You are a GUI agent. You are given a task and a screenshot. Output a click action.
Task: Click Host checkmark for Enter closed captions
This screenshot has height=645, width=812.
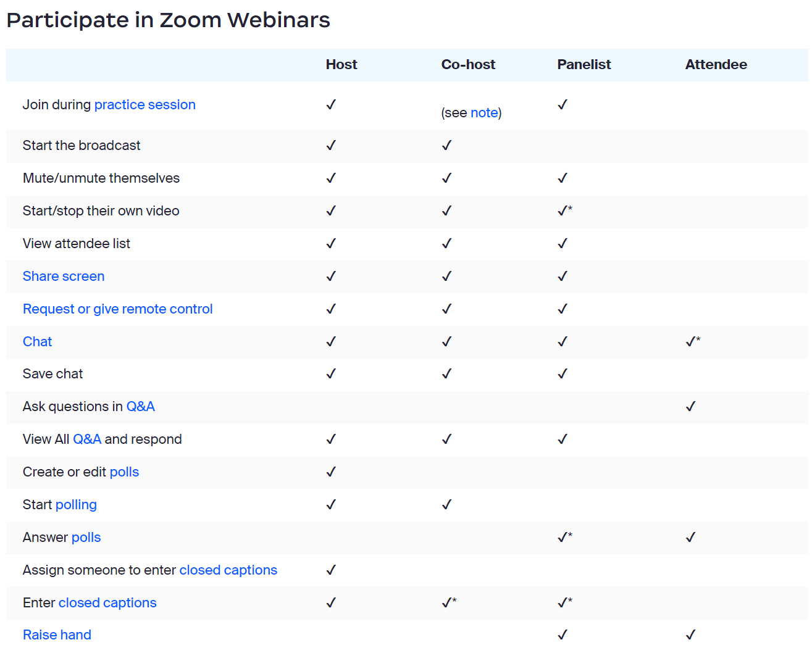pos(331,602)
